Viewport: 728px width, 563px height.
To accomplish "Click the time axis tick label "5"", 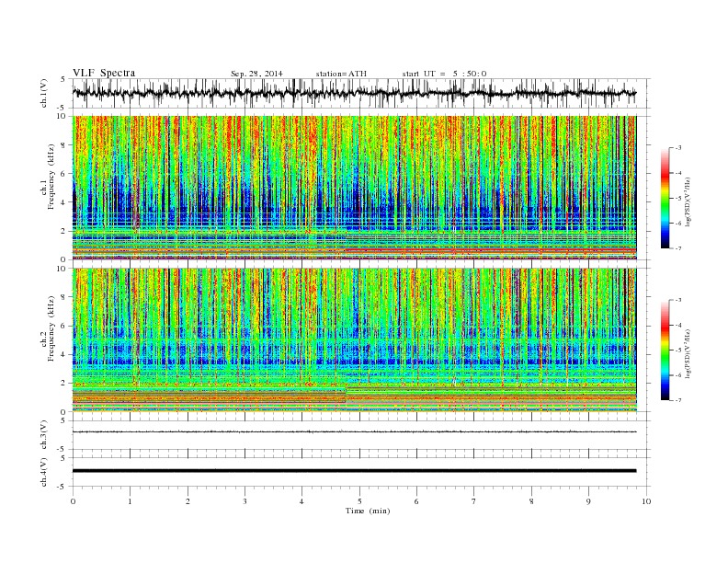I will click(359, 501).
